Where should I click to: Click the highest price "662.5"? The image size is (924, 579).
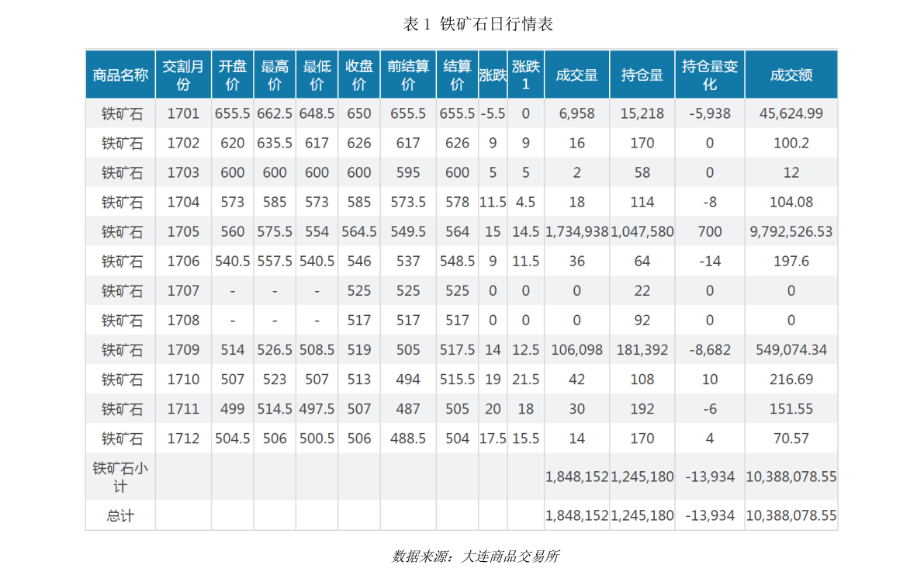[275, 113]
